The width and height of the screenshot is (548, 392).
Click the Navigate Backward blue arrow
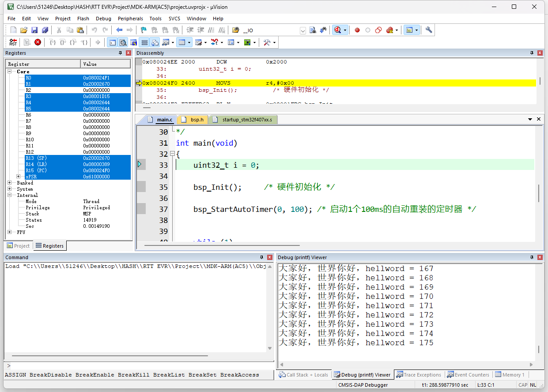119,30
